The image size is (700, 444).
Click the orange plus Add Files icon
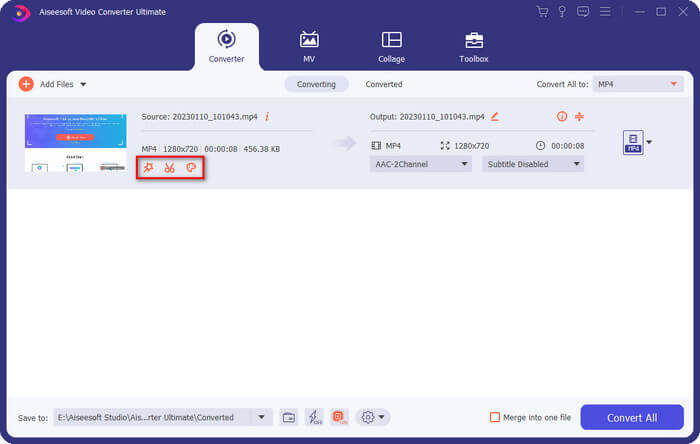pos(26,84)
